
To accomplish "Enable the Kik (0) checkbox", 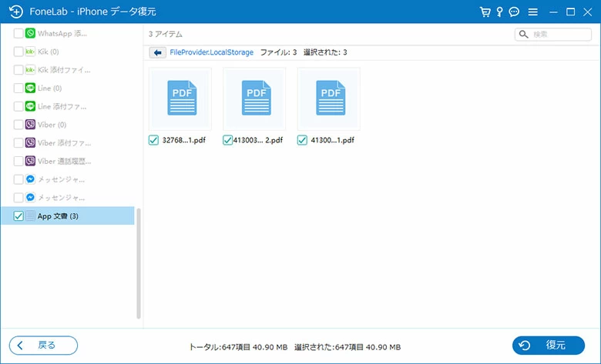I will [18, 52].
